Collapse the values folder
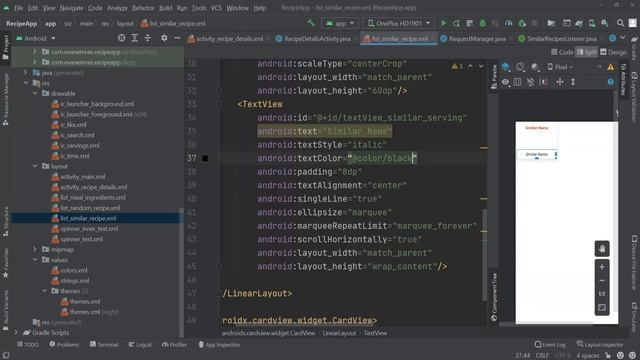The image size is (640, 360). [x=36, y=260]
